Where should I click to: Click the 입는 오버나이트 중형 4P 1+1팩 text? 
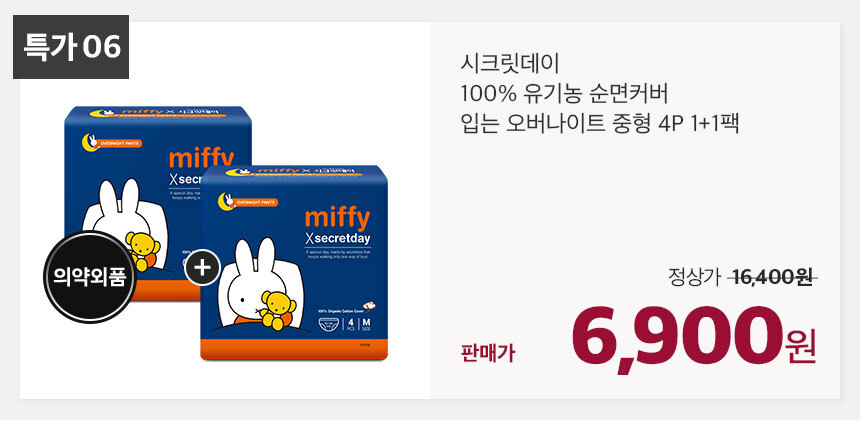pyautogui.click(x=600, y=123)
